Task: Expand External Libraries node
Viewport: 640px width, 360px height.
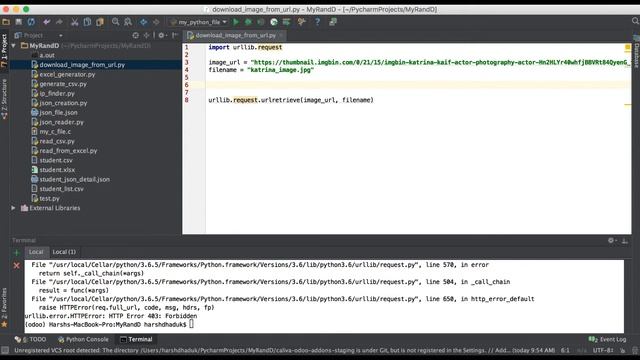Action: tap(13, 208)
